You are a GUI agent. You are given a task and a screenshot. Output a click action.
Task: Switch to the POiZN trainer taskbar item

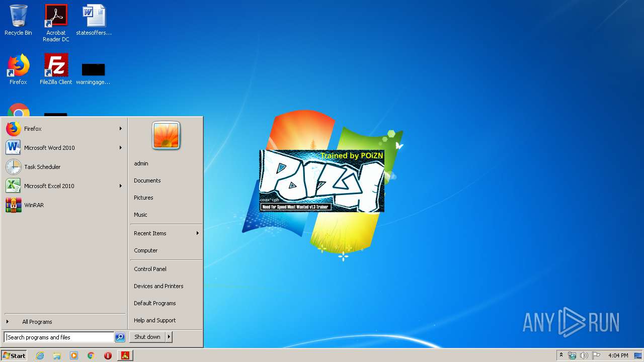pyautogui.click(x=125, y=355)
